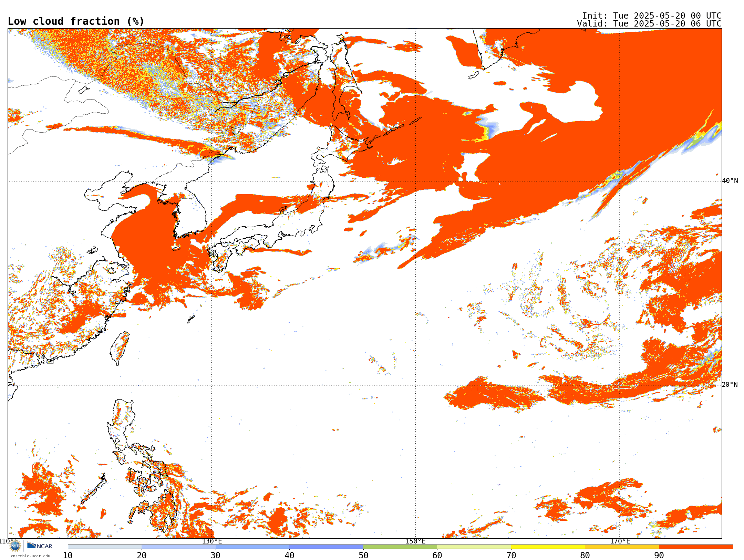The height and width of the screenshot is (560, 744).
Task: Click the 10-20 pale gray-blue colorbar segment
Action: (x=105, y=547)
